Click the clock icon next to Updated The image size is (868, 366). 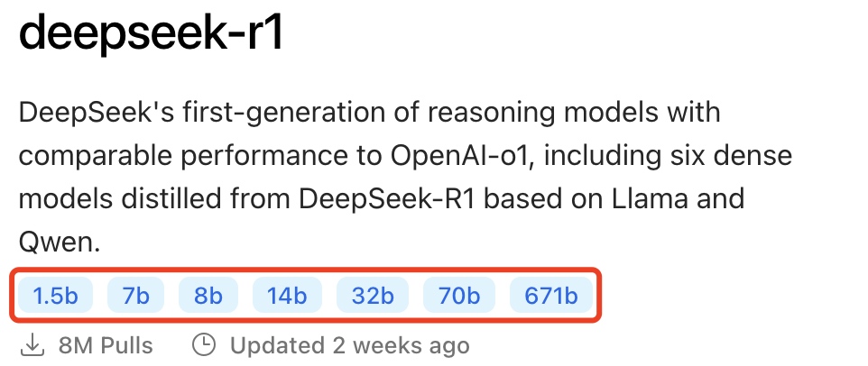point(204,345)
